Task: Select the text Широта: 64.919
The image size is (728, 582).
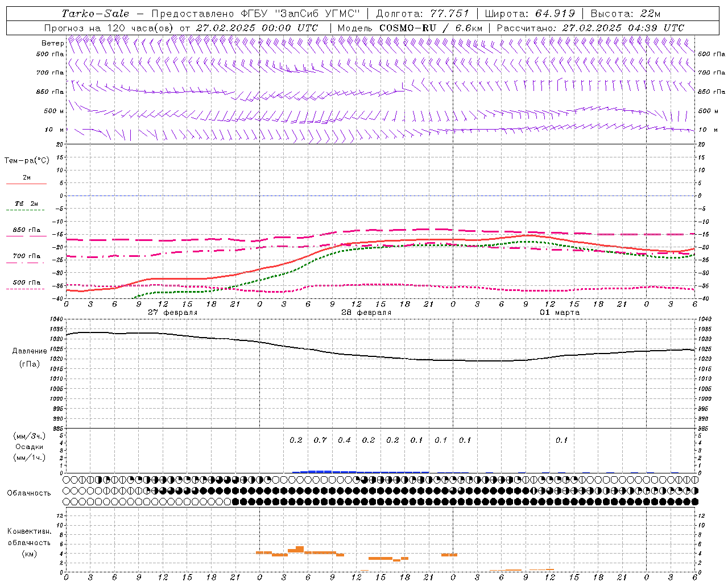Action: tap(530, 14)
